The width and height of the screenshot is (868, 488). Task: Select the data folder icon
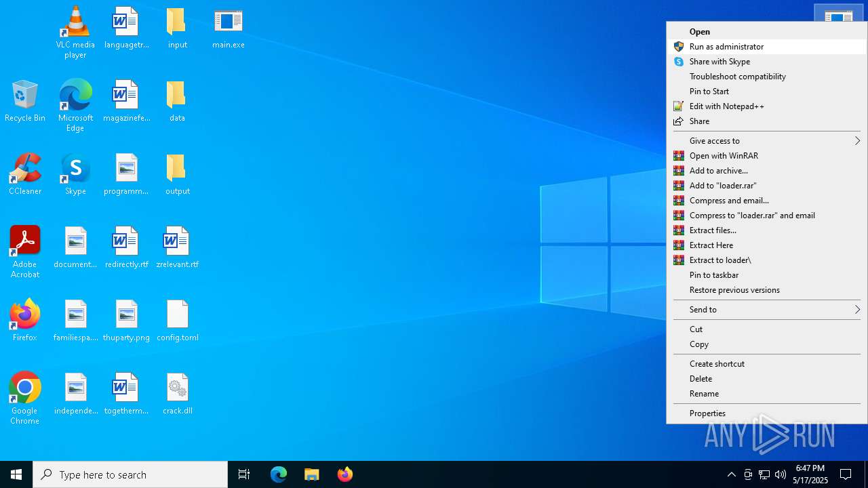(177, 102)
